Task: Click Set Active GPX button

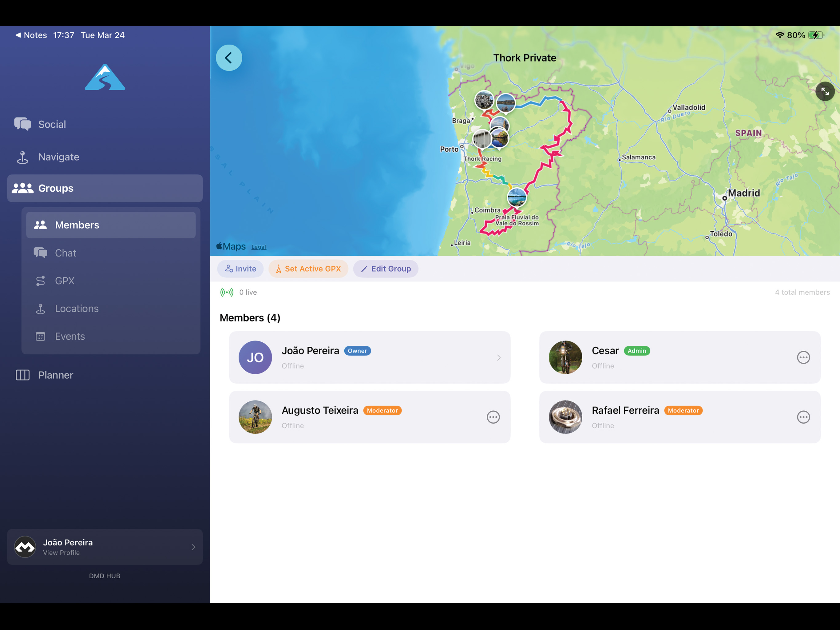Action: (x=308, y=269)
